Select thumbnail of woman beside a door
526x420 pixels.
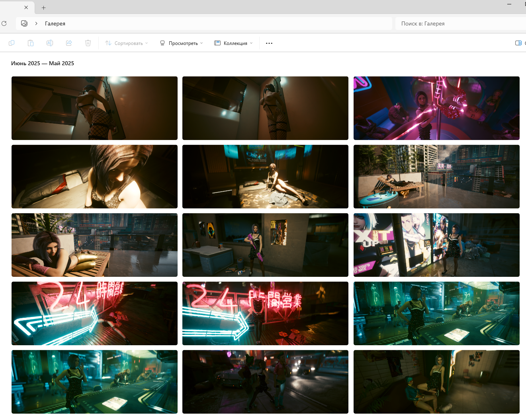click(x=265, y=108)
